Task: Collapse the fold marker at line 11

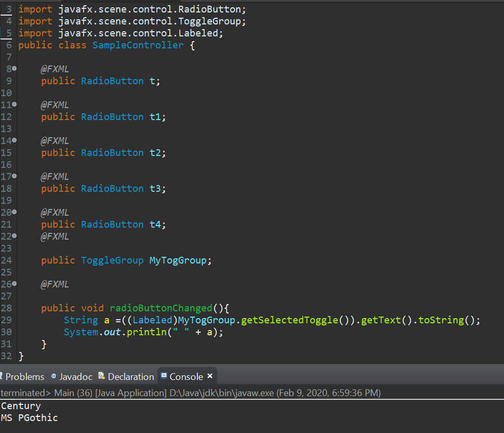Action: 14,104
